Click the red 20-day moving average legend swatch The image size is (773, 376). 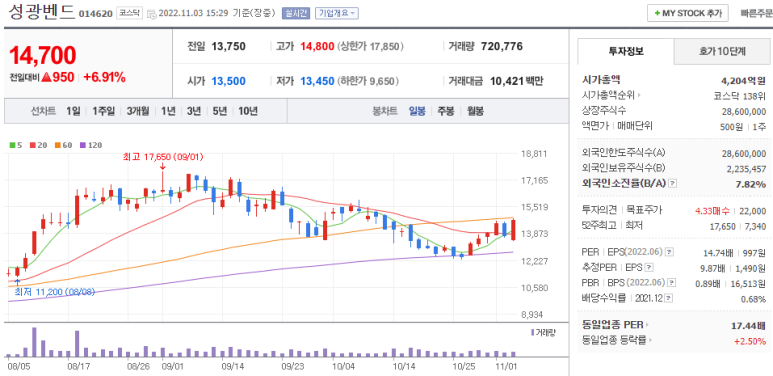click(32, 145)
